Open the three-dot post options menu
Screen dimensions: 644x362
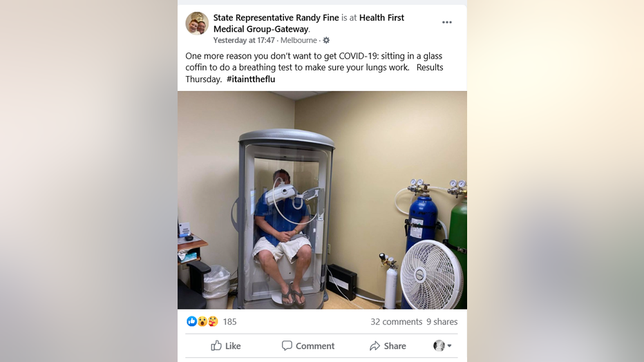click(447, 23)
